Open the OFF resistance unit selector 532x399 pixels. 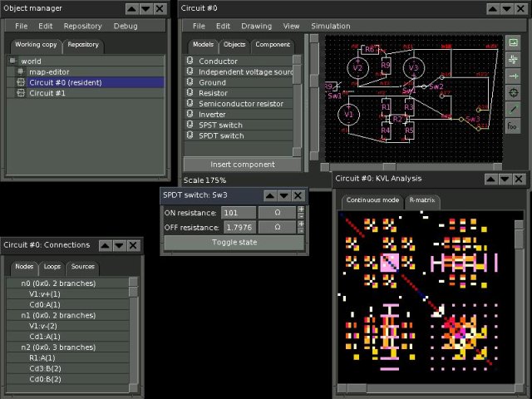point(277,227)
